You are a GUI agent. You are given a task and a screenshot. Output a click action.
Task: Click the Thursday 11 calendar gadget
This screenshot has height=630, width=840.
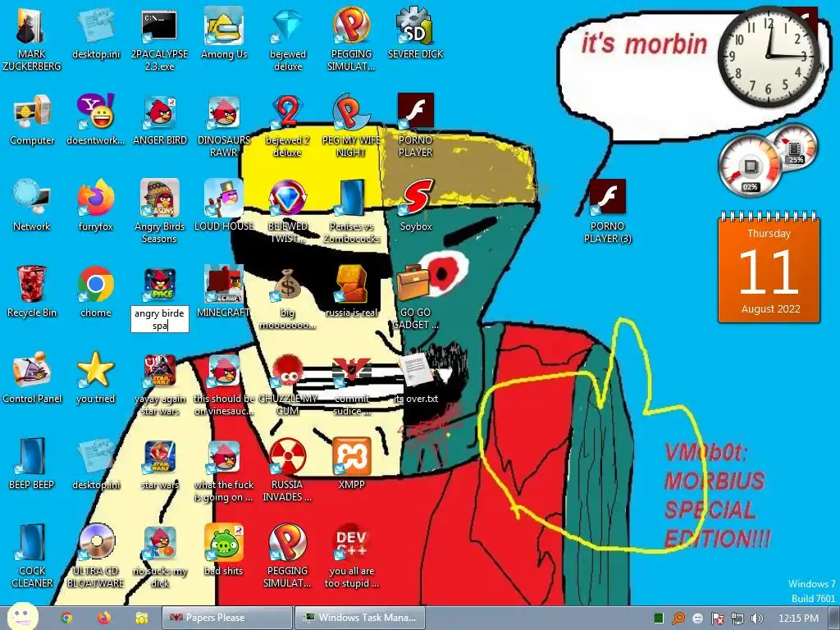pyautogui.click(x=769, y=268)
